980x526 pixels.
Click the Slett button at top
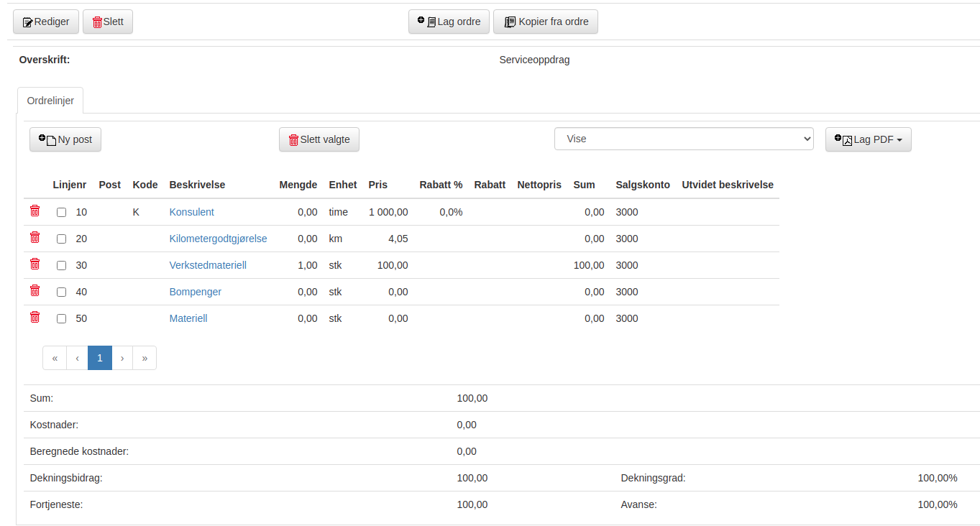click(x=108, y=22)
